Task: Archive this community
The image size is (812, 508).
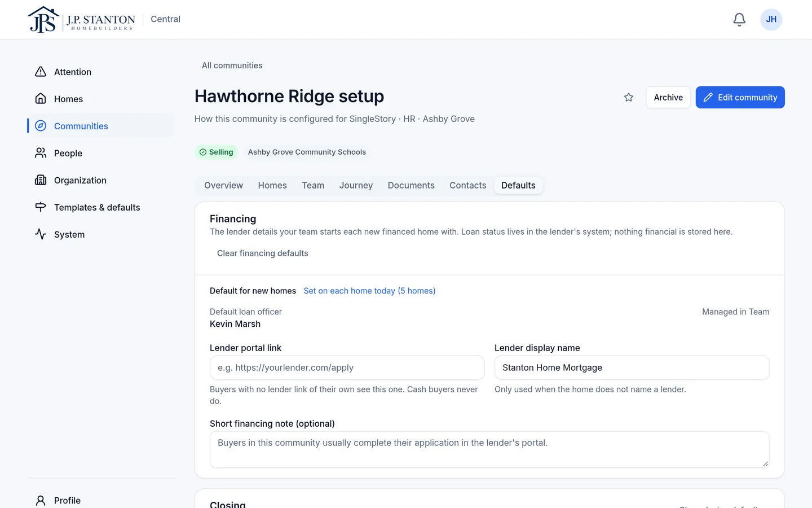Action: pos(668,98)
